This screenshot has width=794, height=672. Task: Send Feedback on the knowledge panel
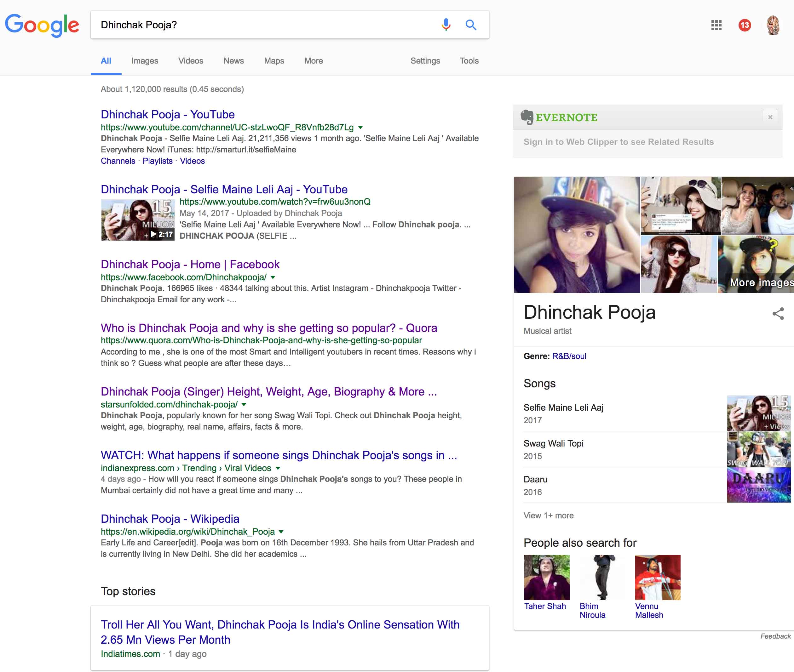click(775, 636)
